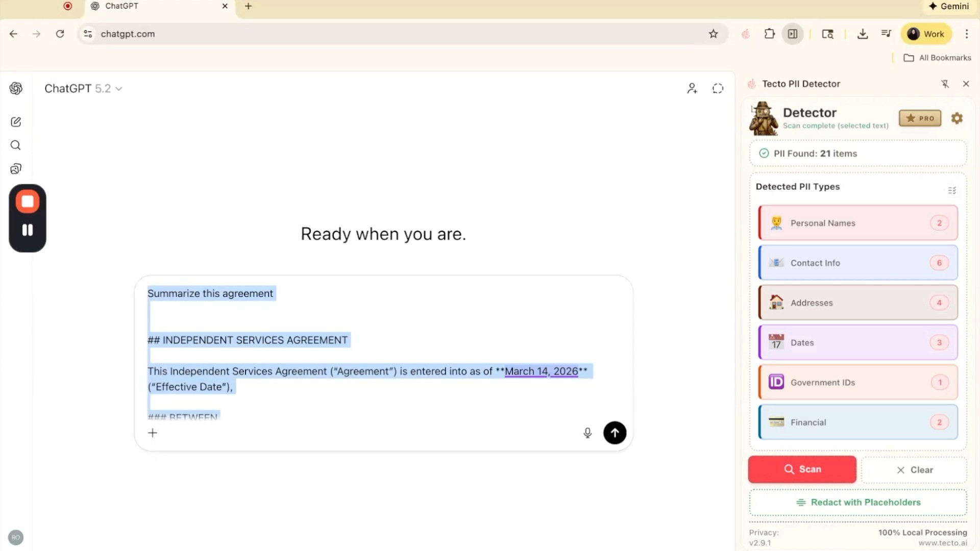Switch to the ChatGPT browser tab
980x551 pixels.
click(153, 7)
